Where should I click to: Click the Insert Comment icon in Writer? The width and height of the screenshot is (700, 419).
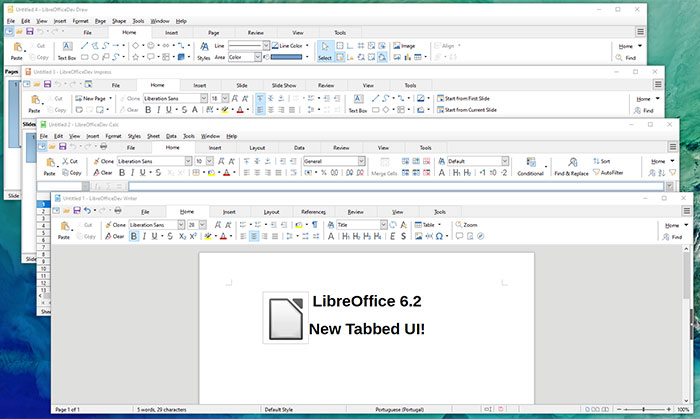459,236
